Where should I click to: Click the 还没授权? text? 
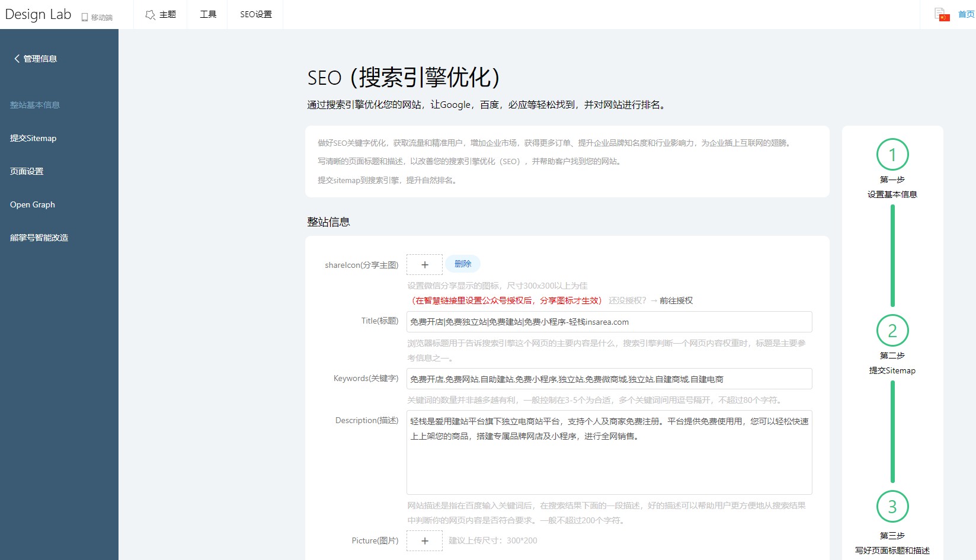click(x=628, y=300)
